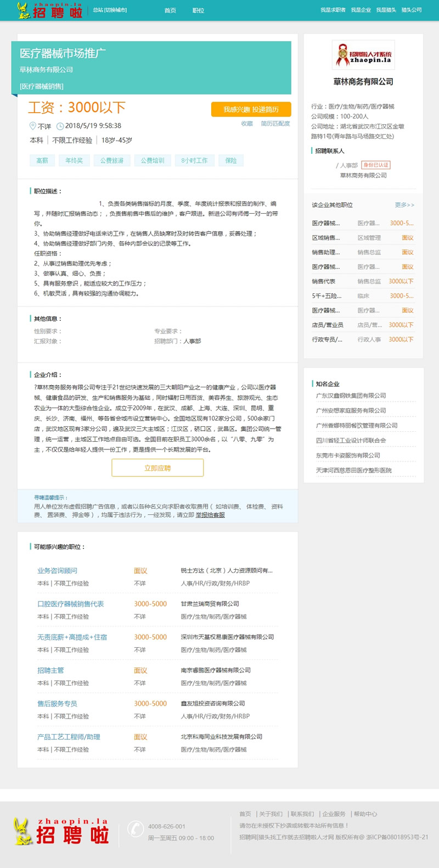The width and height of the screenshot is (439, 868).
Task: Click the 招聘啦 rabbit logo in header
Action: coord(49,10)
